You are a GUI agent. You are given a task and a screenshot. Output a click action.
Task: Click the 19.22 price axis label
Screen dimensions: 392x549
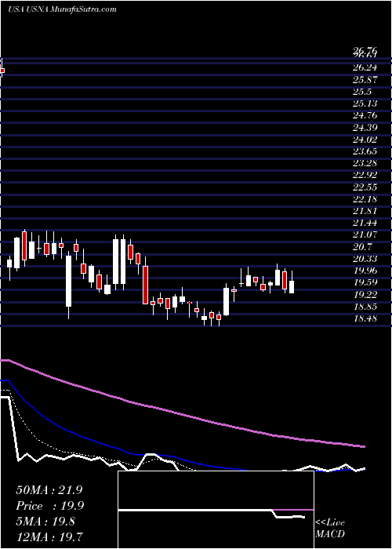(x=365, y=295)
